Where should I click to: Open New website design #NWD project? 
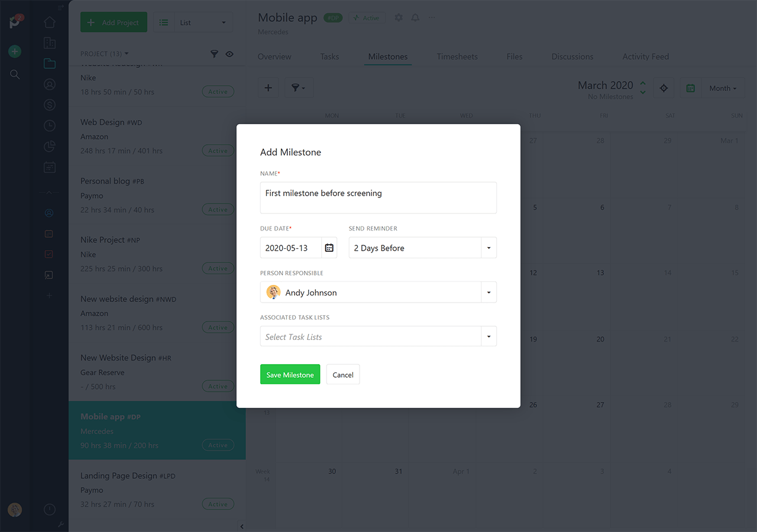click(157, 313)
